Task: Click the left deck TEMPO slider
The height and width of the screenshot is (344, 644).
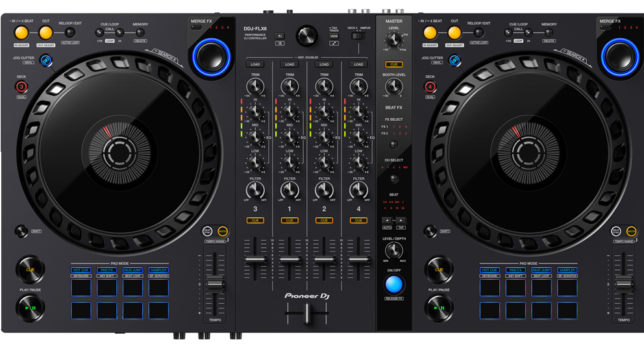Action: pyautogui.click(x=215, y=284)
